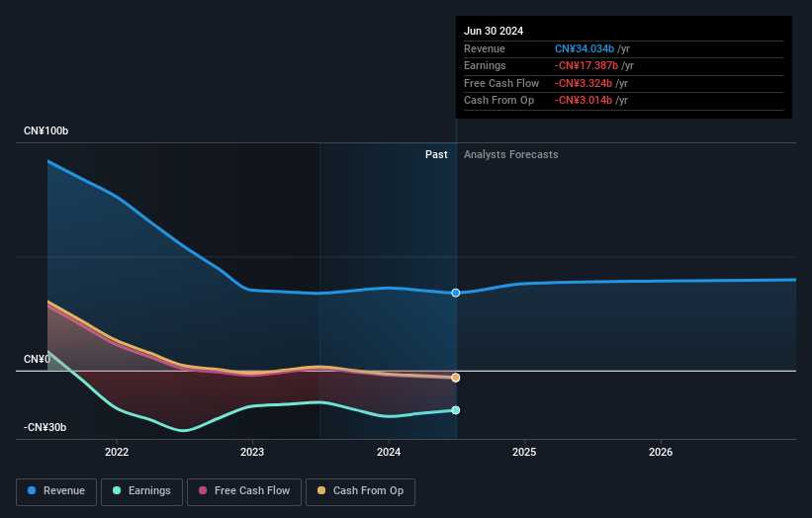Click the CN¥34.034b revenue value
This screenshot has width=812, height=518.
585,48
